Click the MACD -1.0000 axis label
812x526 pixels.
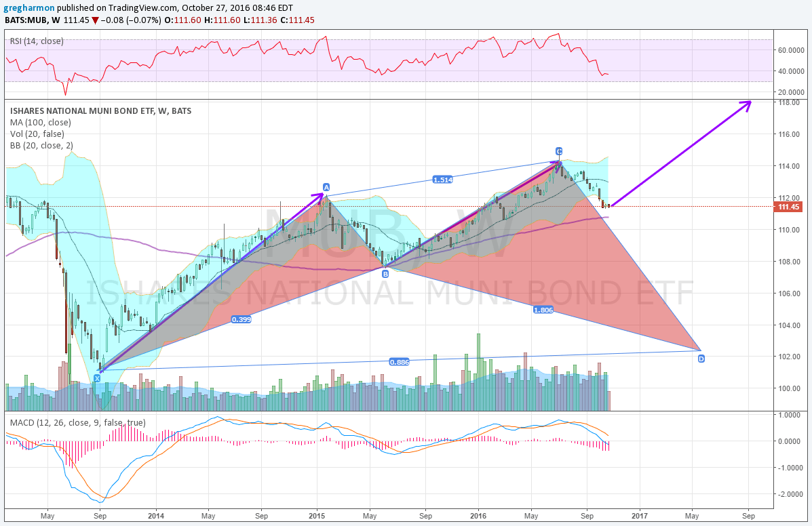coord(789,468)
